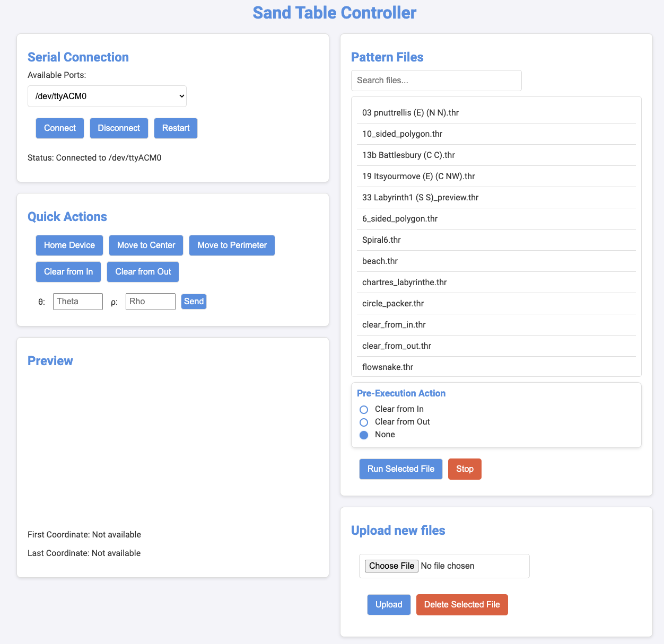This screenshot has width=664, height=644.
Task: Focus the Rho input field
Action: point(151,302)
